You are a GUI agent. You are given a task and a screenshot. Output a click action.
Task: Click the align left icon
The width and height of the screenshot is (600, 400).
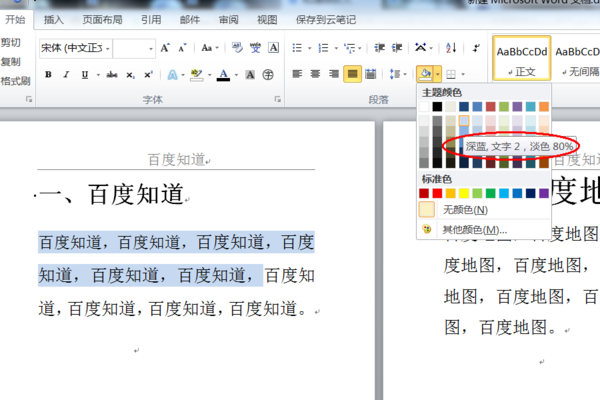coord(298,74)
